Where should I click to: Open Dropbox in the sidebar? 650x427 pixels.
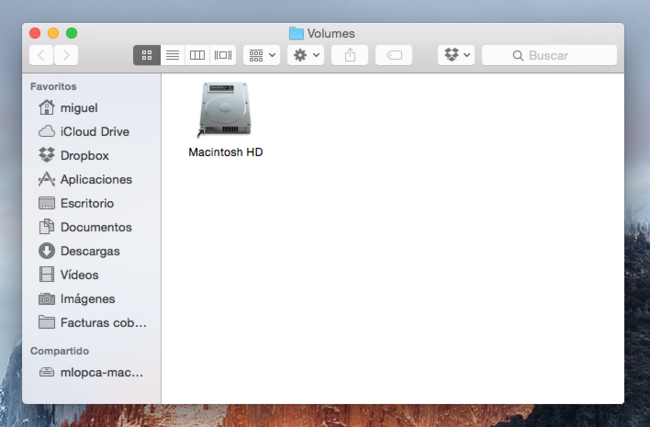(x=91, y=155)
